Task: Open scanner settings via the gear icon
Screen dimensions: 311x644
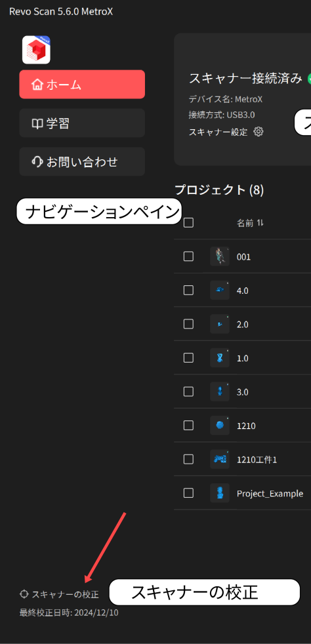Action: click(x=258, y=132)
